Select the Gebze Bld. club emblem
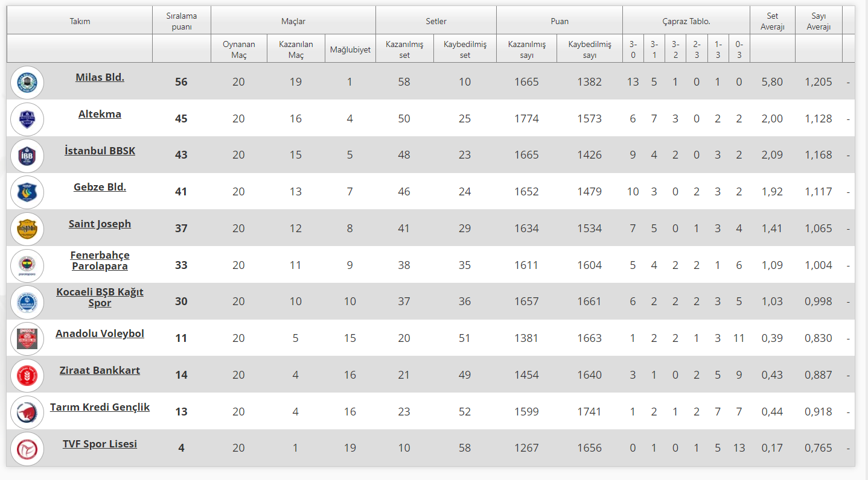This screenshot has width=868, height=480. [x=27, y=192]
